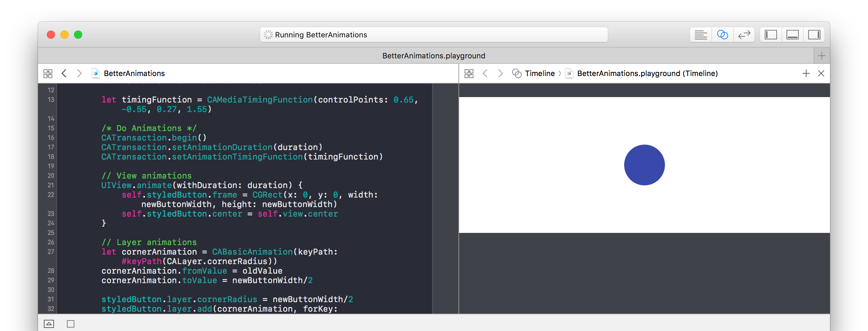This screenshot has height=331, width=868.
Task: Click setAnimationTimingFunction in the code
Action: point(237,157)
